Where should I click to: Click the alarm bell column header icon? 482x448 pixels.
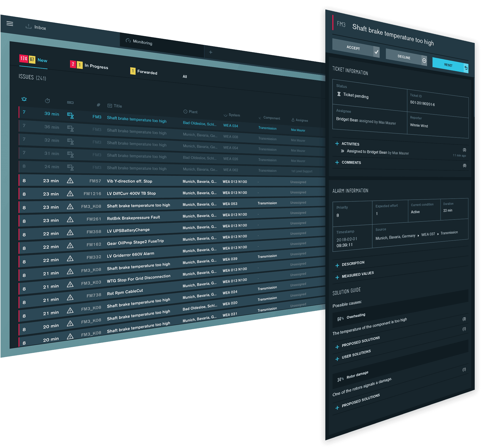[24, 99]
